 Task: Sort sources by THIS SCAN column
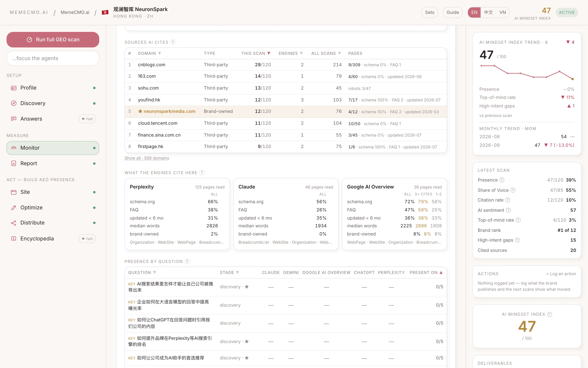pos(256,53)
